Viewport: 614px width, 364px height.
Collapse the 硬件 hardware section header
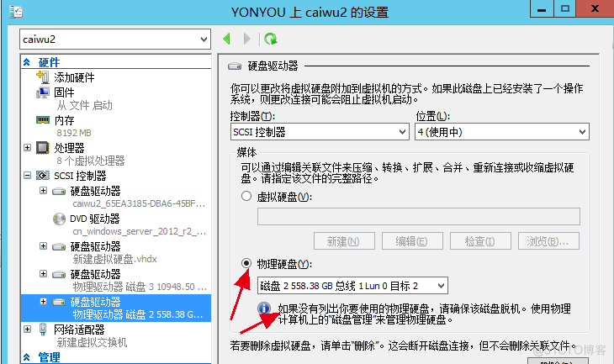pyautogui.click(x=27, y=62)
